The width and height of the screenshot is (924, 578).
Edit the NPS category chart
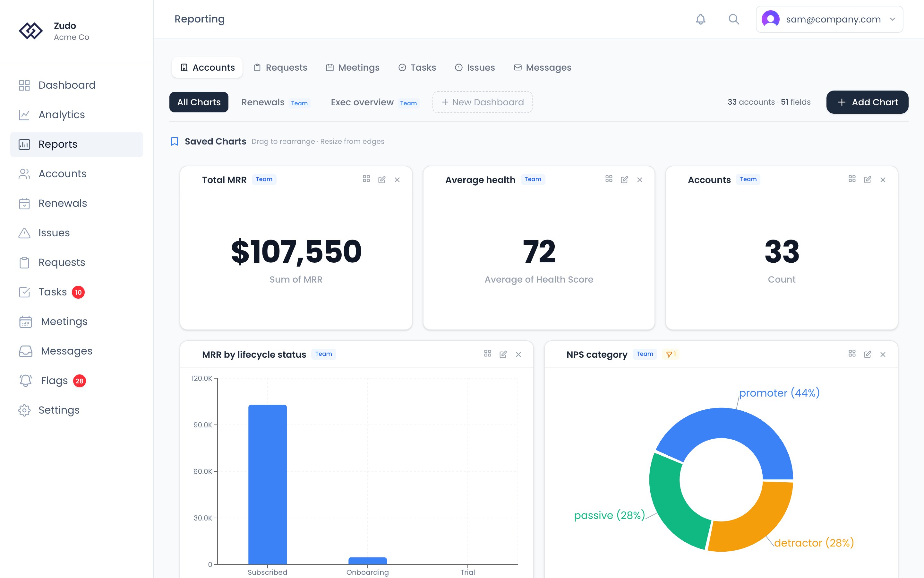pyautogui.click(x=868, y=355)
